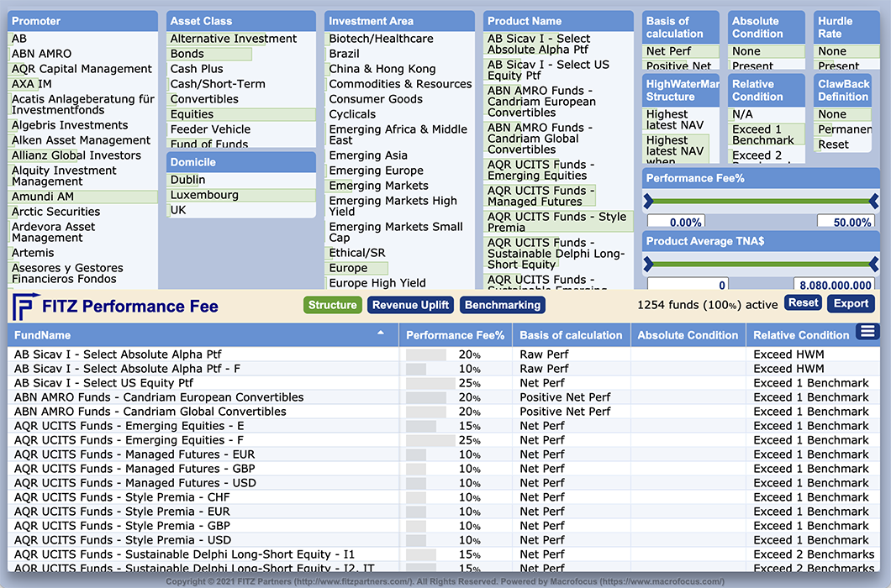The width and height of the screenshot is (891, 588).
Task: Sort by Performance Fee% column header
Action: point(455,335)
